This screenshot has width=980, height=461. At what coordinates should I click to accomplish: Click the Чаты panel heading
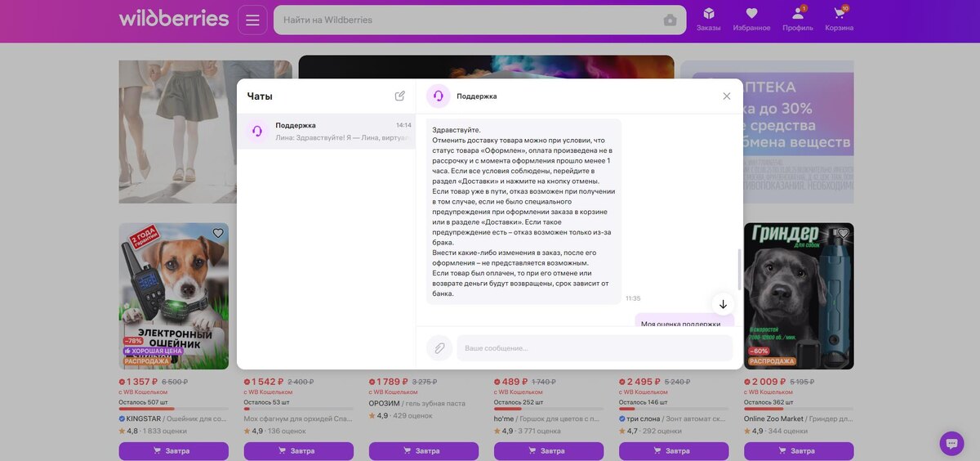[260, 96]
